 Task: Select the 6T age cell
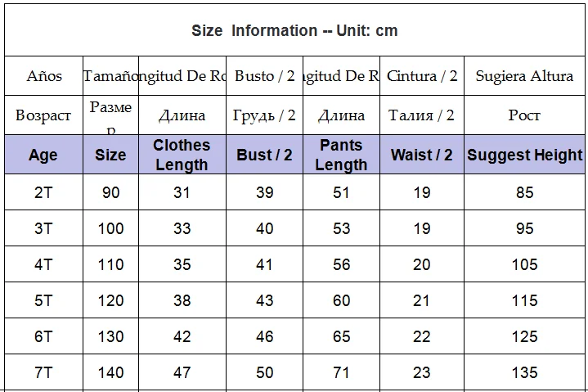click(x=43, y=336)
